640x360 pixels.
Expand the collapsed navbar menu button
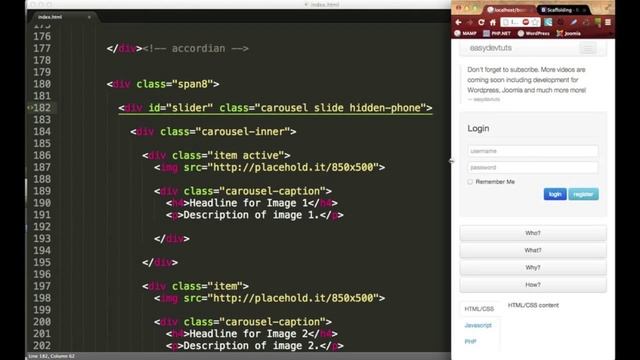pyautogui.click(x=588, y=49)
